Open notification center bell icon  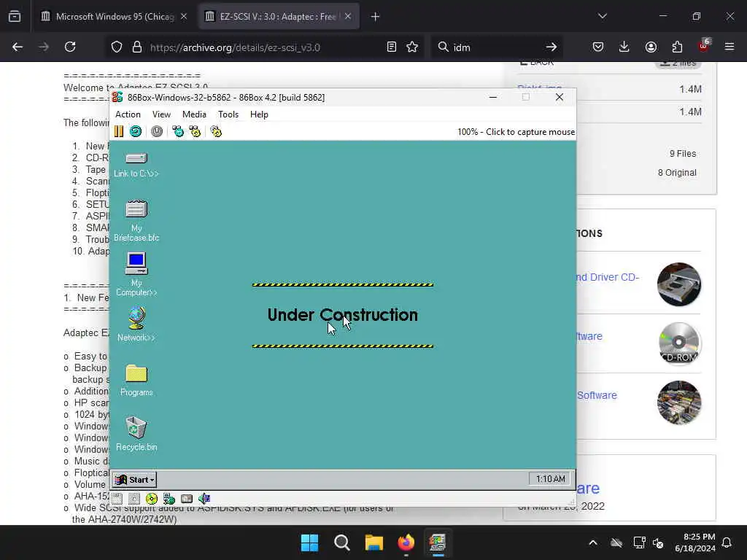(x=727, y=542)
